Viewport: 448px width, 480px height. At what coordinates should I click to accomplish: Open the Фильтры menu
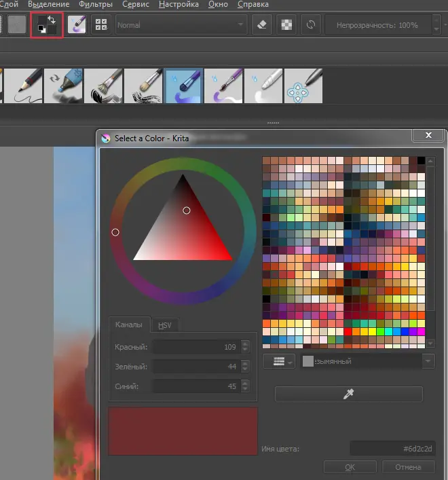click(x=96, y=4)
